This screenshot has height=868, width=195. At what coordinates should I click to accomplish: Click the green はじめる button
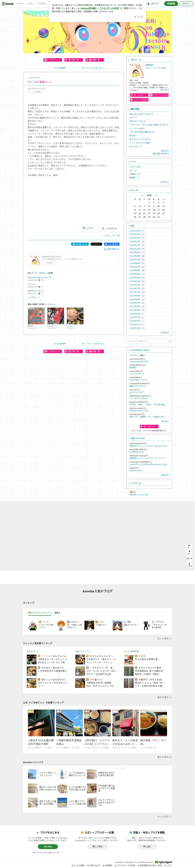(48, 846)
